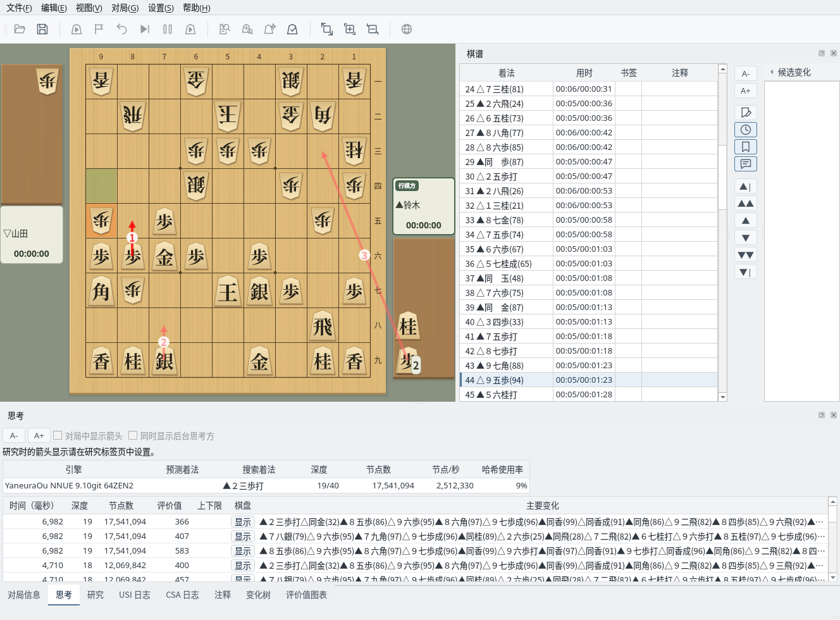Select move 45 ▲５六桂打 in the kifu

tap(588, 395)
